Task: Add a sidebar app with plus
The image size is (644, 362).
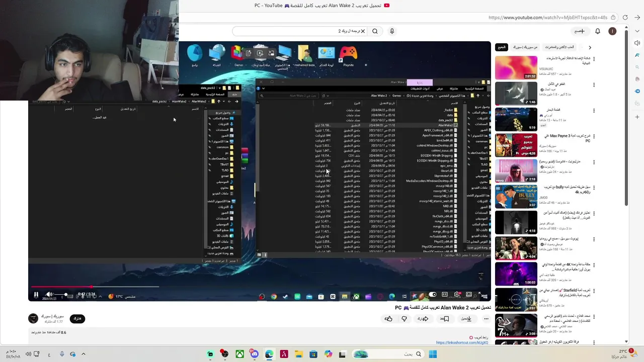Action: (637, 117)
